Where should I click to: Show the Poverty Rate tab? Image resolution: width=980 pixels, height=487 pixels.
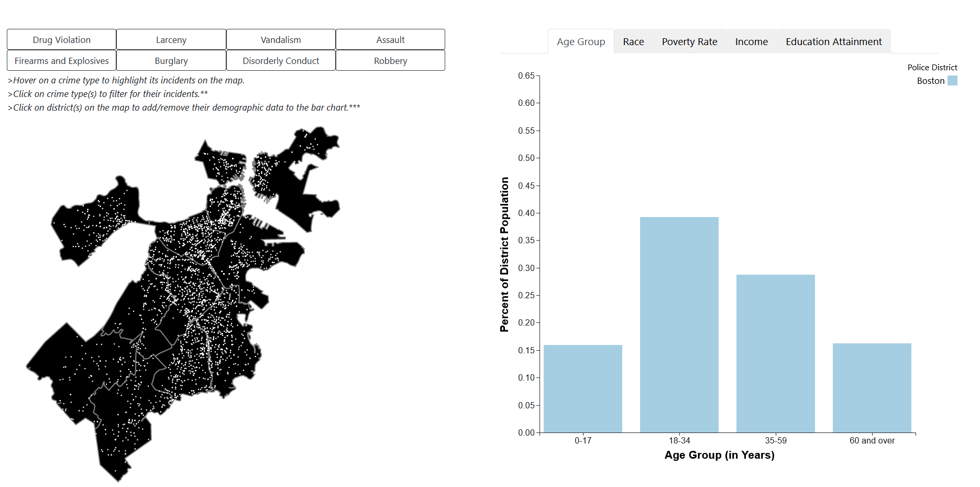689,41
